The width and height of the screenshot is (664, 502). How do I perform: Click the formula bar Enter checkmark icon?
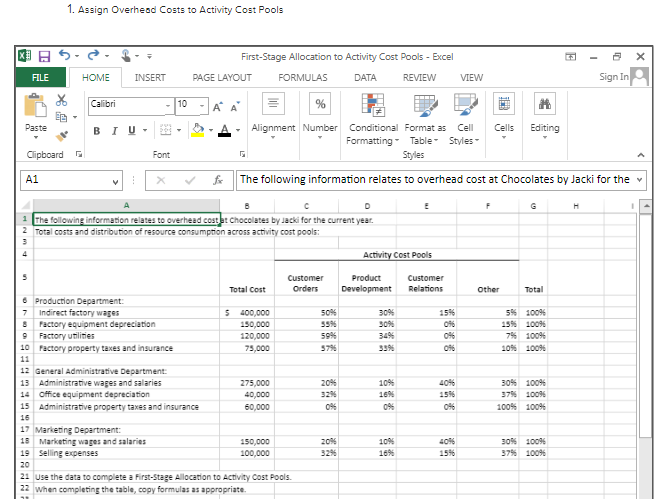[x=190, y=180]
